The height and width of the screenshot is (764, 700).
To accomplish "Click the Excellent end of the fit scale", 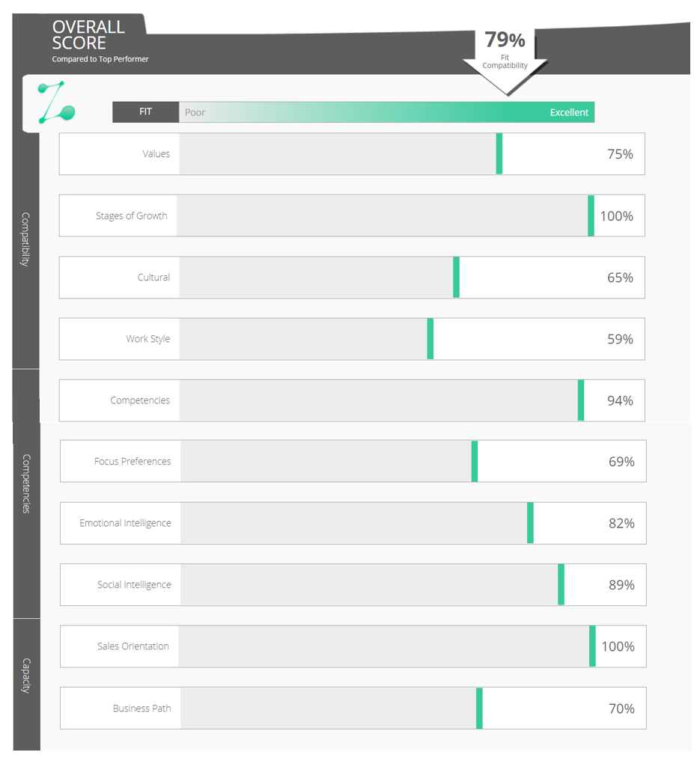I will tap(569, 112).
